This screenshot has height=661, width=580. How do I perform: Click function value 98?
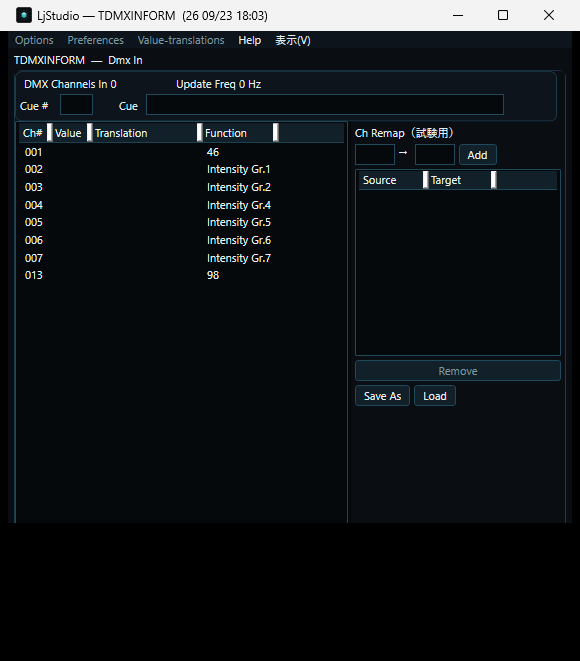pos(213,275)
